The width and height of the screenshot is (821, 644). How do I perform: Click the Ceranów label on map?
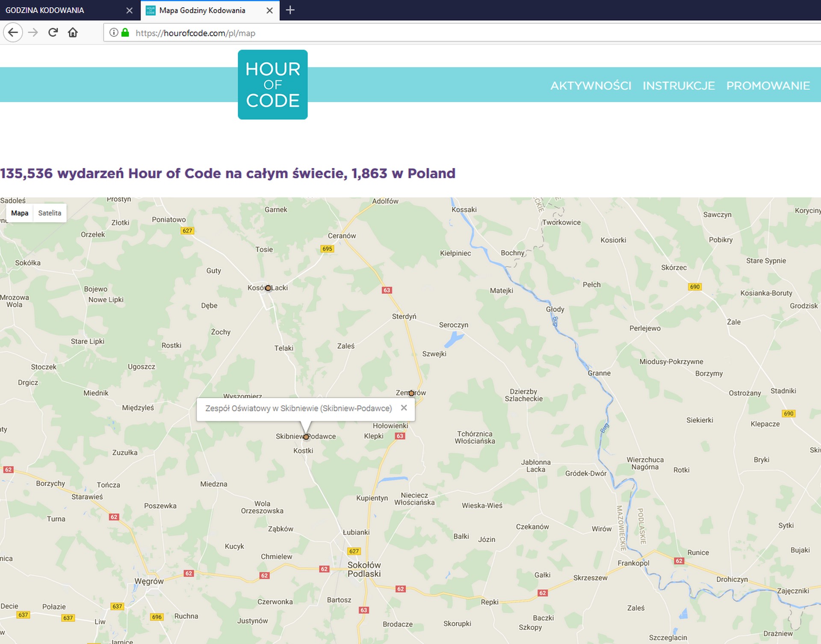coord(342,236)
